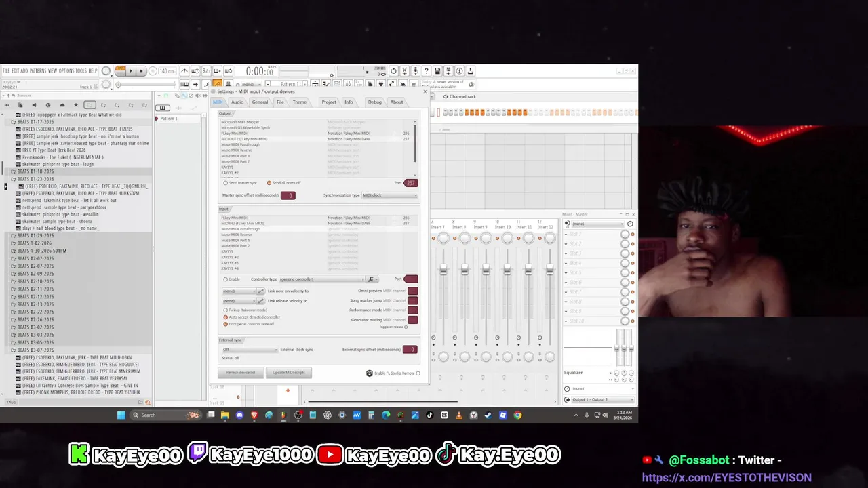Select Pattern 1 in the pattern list

(x=168, y=119)
